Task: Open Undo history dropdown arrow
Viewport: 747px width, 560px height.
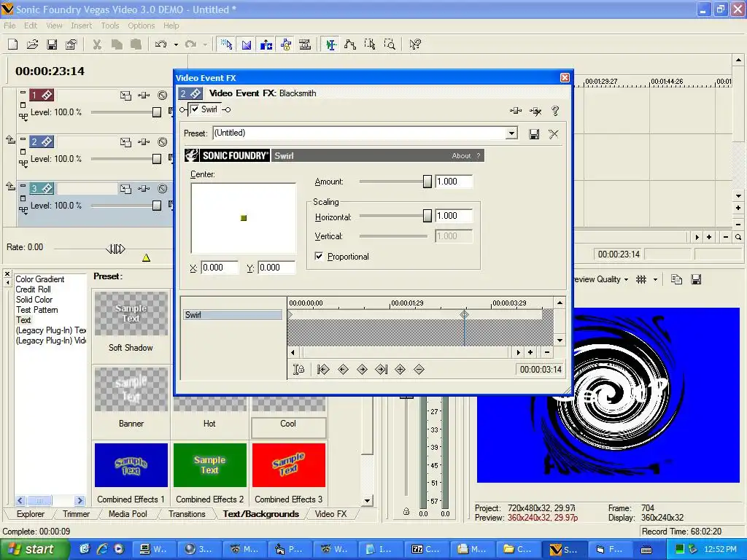Action: point(176,44)
